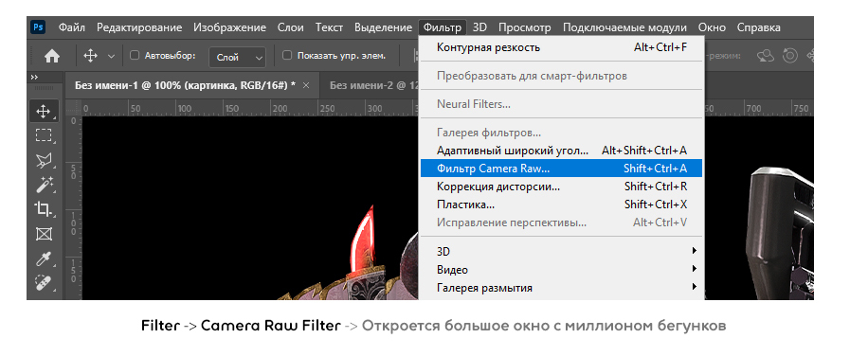Select the Polygonal Lasso tool

[44, 161]
